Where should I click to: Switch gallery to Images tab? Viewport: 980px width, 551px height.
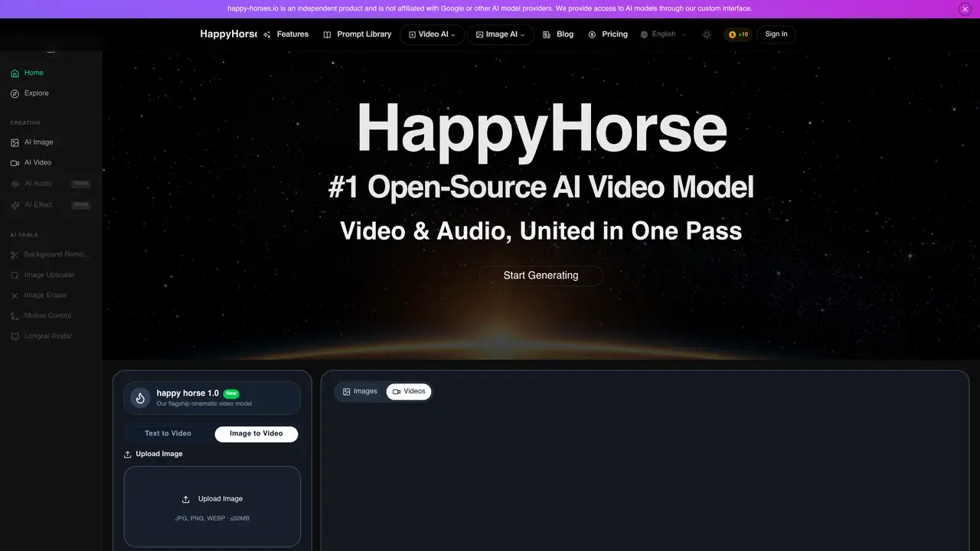click(x=360, y=392)
